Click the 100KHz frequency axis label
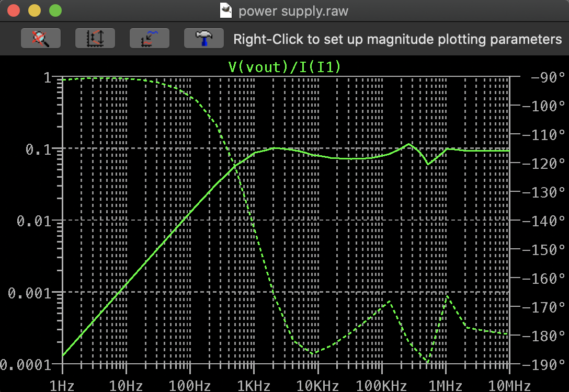Screen dimensions: 569x392 (x=381, y=386)
